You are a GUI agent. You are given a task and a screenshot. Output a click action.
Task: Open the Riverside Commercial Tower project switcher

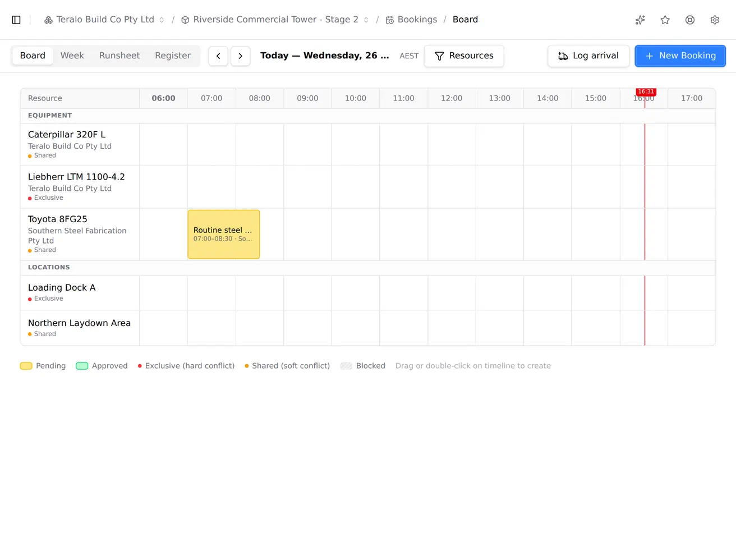click(275, 20)
